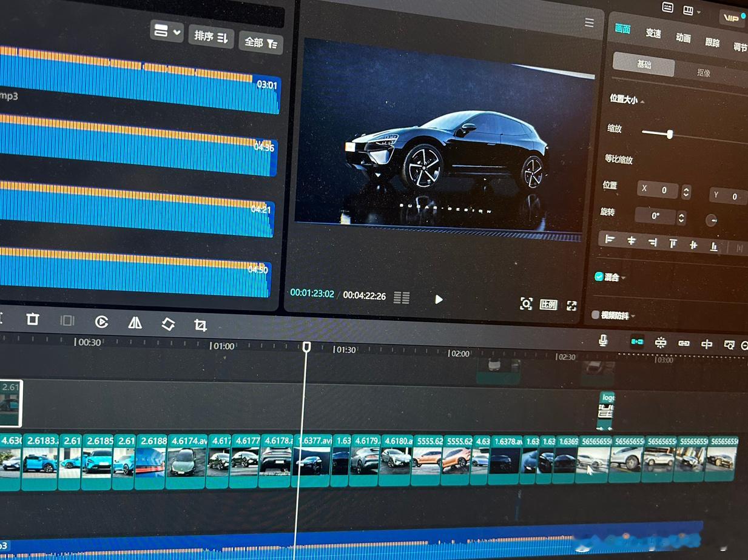
Task: Click the Y position input field
Action: (x=729, y=196)
